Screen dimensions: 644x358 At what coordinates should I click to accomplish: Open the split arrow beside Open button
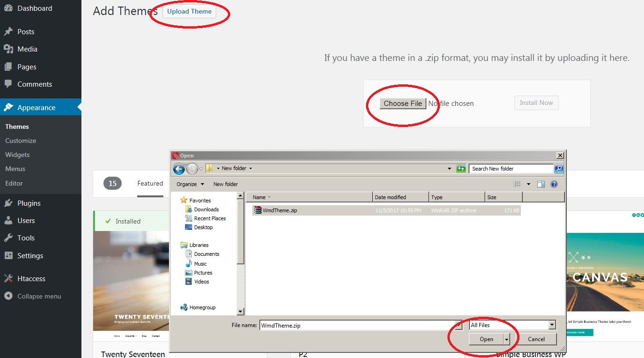point(506,339)
